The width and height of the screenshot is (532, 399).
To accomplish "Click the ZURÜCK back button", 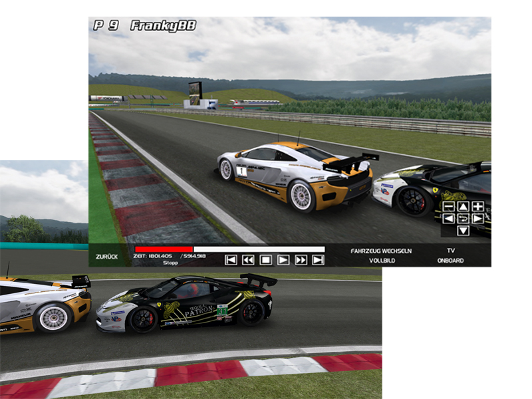I will (x=106, y=256).
